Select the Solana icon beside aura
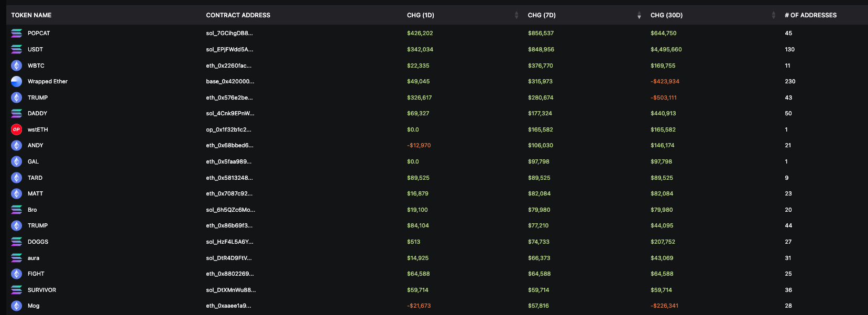 (17, 258)
